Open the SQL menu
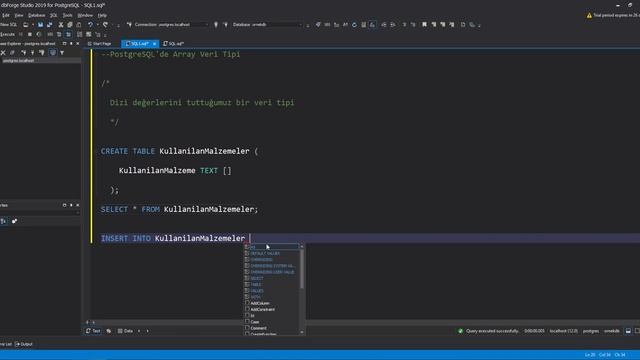 click(x=53, y=15)
